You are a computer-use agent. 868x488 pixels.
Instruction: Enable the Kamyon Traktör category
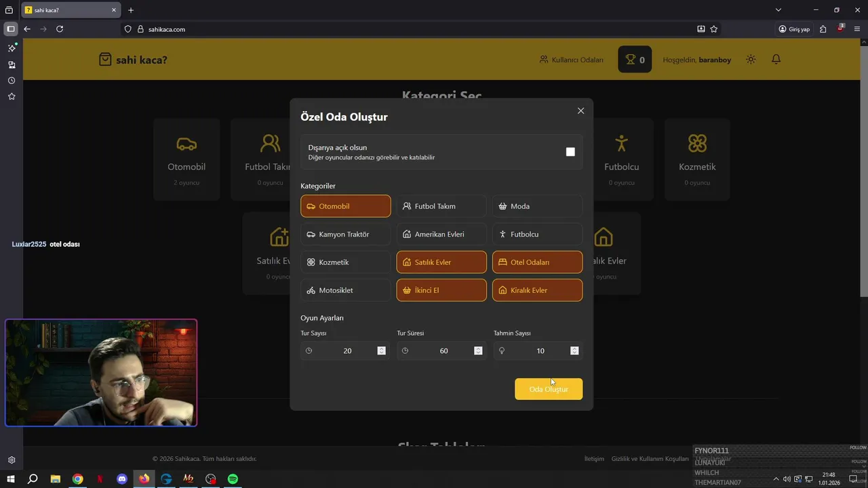coord(346,235)
